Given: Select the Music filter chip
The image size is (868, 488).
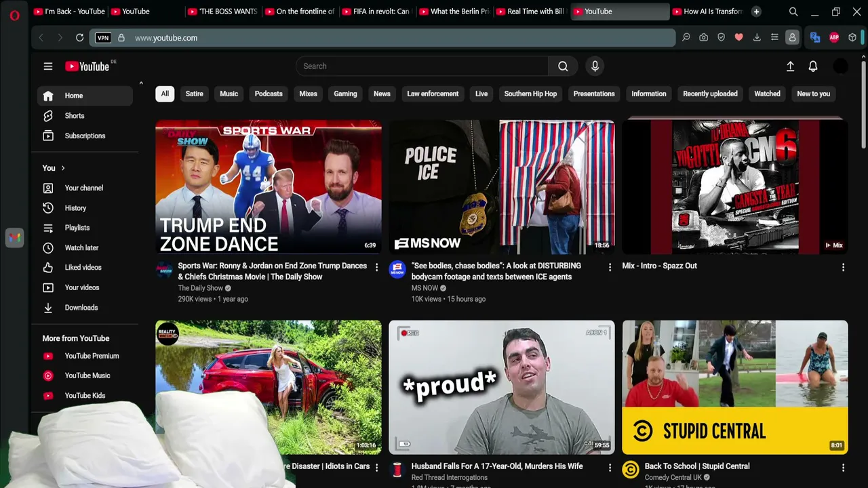Looking at the screenshot, I should (x=229, y=94).
